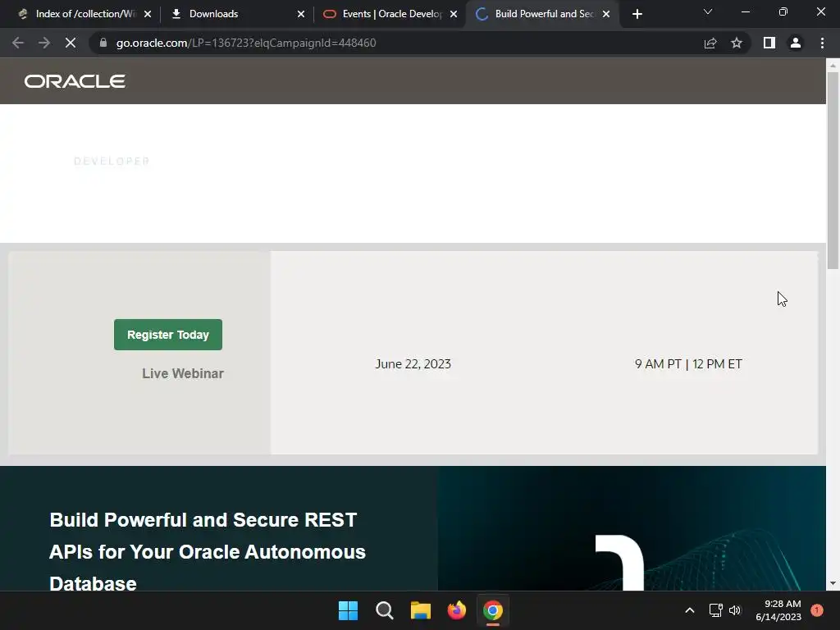Restore down the Chrome window
Viewport: 840px width, 630px height.
783,11
